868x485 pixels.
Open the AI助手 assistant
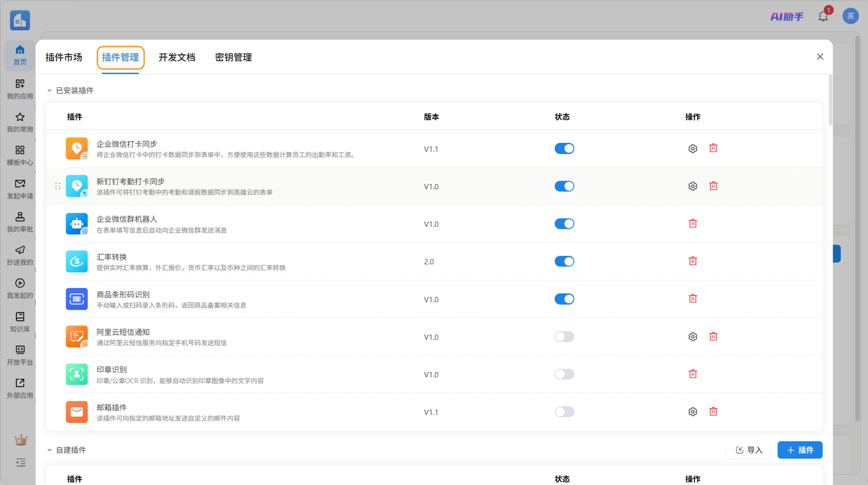[787, 16]
